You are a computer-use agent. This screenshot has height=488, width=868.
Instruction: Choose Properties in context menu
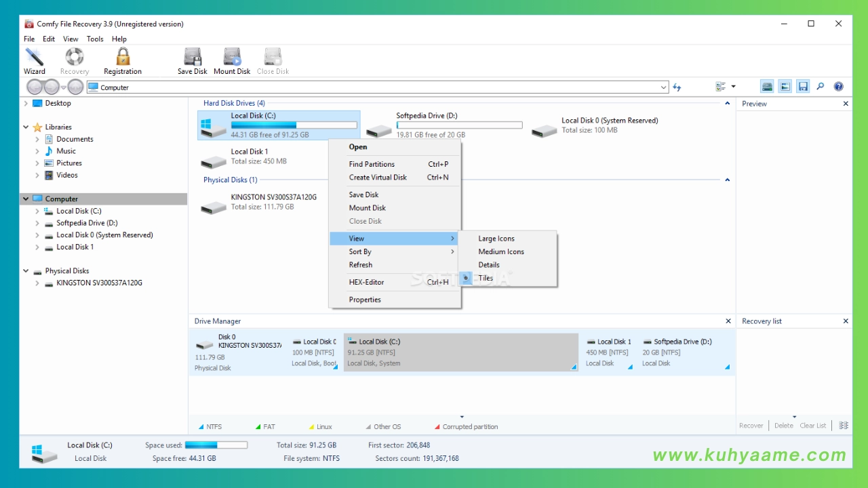coord(395,300)
